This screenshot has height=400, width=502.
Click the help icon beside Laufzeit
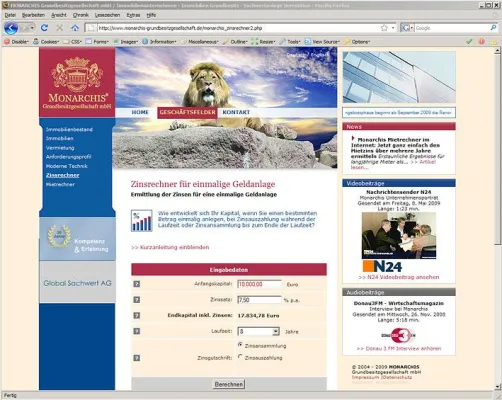137,331
